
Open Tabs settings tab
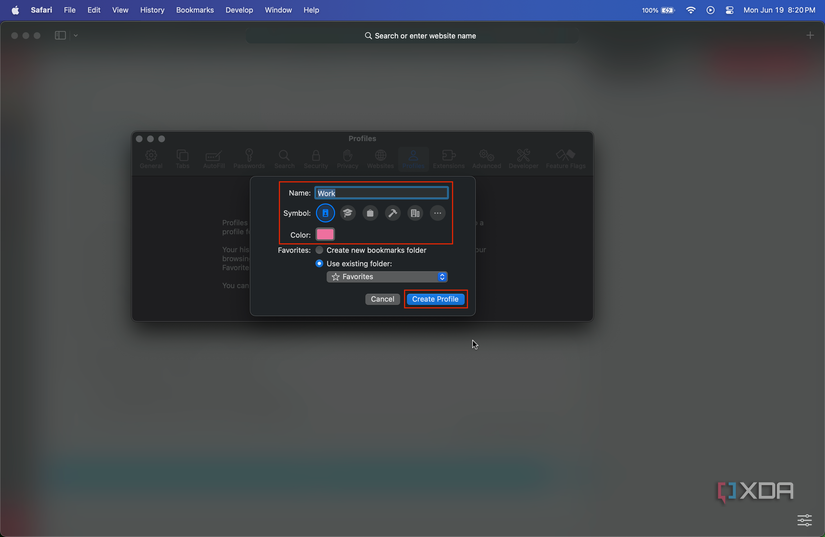click(x=183, y=159)
